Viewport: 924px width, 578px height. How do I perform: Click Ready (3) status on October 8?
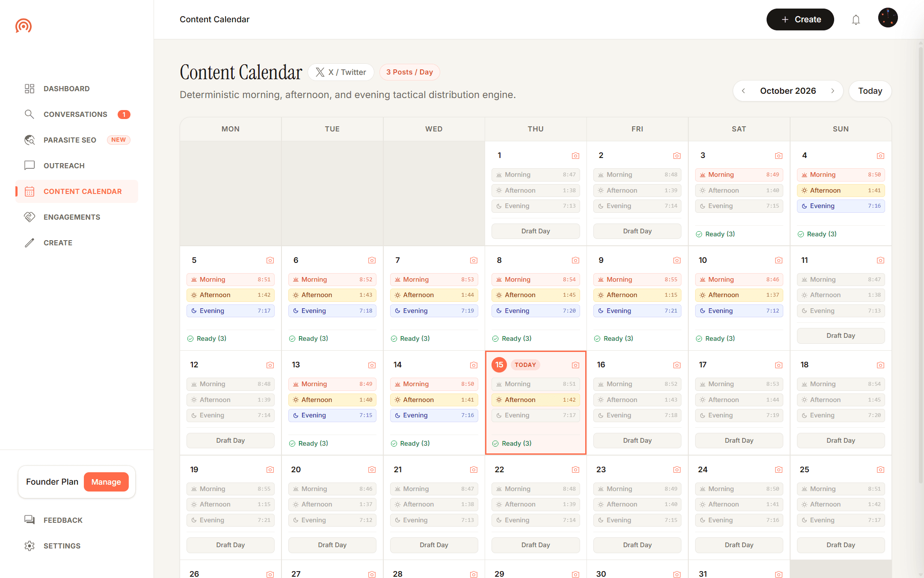[512, 339]
